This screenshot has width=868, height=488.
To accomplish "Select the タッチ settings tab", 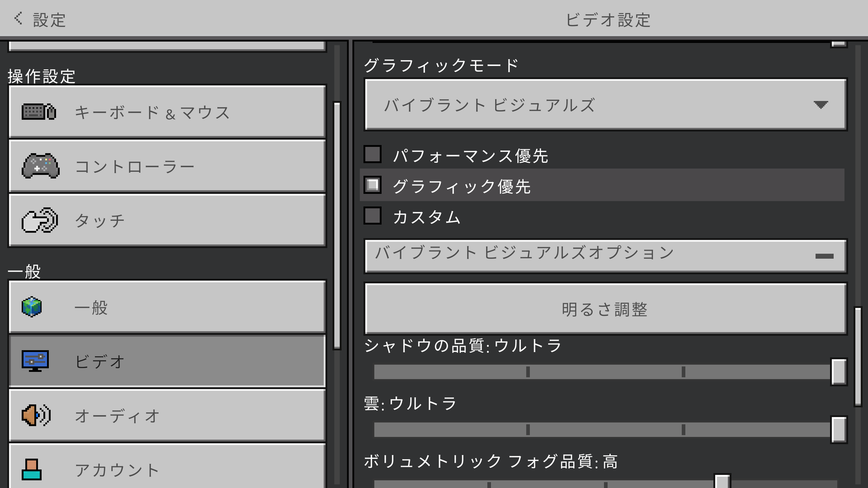I will [167, 220].
